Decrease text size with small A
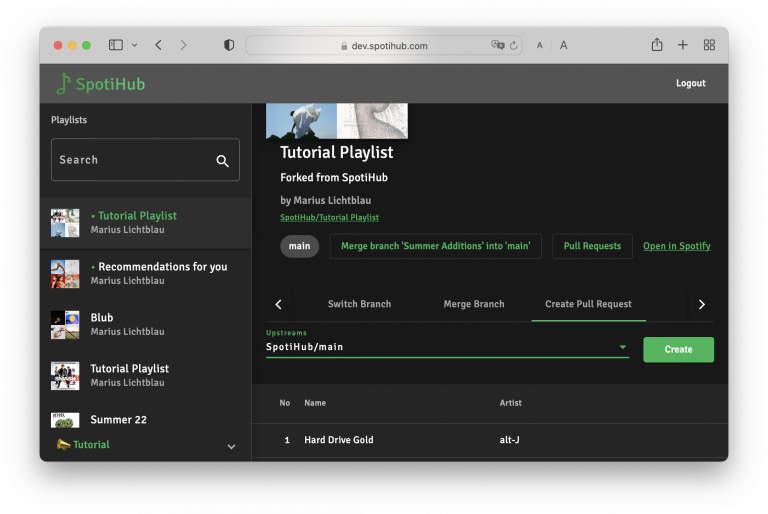This screenshot has width=768, height=514. 539,46
